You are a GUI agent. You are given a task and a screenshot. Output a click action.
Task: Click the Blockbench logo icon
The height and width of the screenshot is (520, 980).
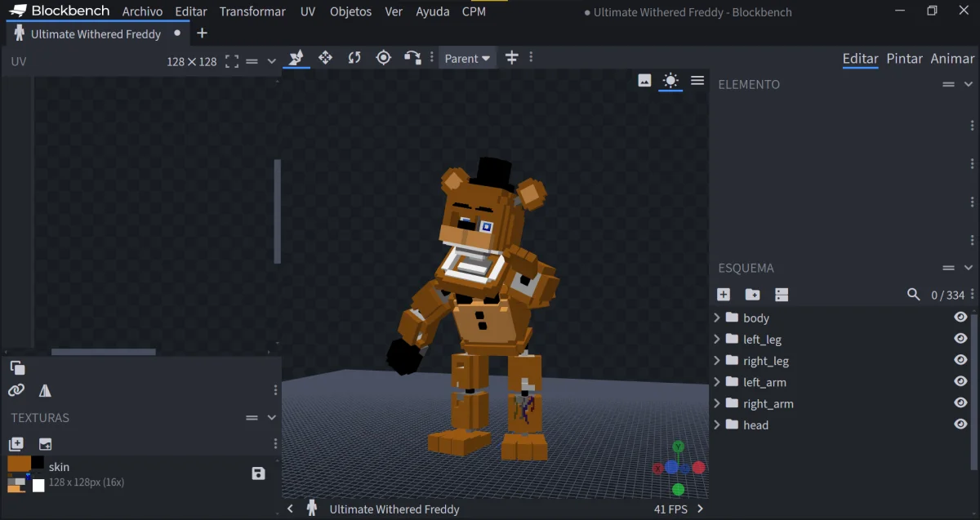(18, 11)
